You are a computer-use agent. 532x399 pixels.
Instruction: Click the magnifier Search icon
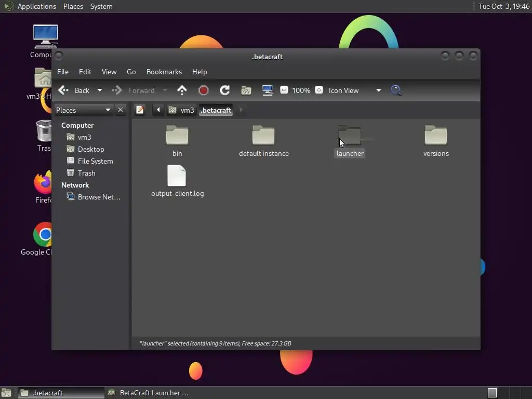[396, 90]
